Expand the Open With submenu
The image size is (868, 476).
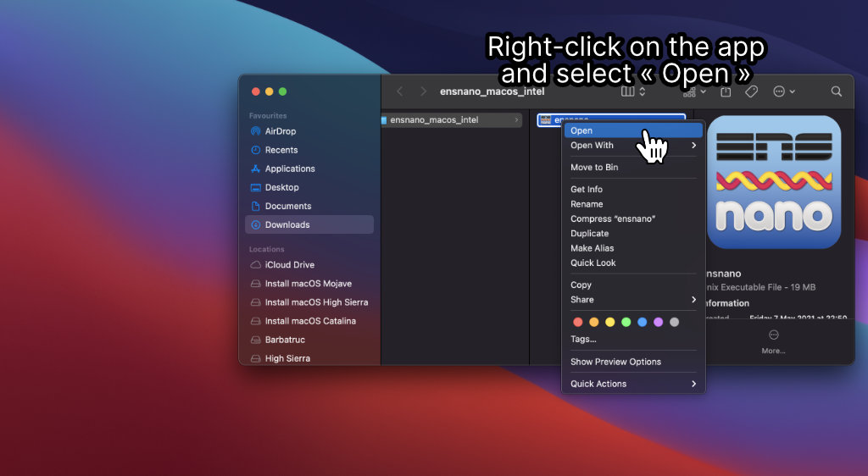click(x=632, y=146)
